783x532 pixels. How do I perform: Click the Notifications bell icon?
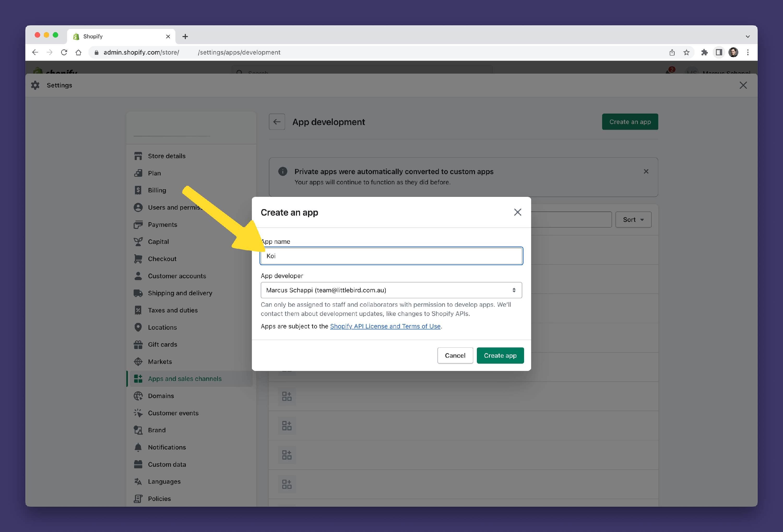138,447
